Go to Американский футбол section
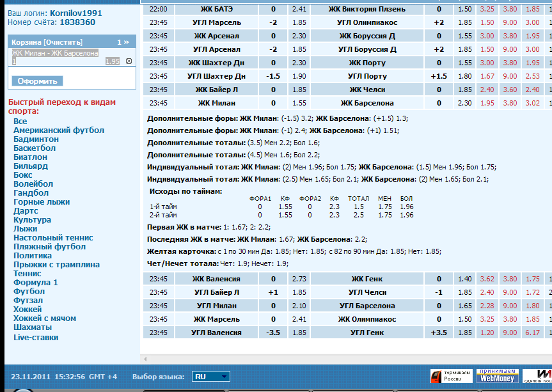 point(59,130)
